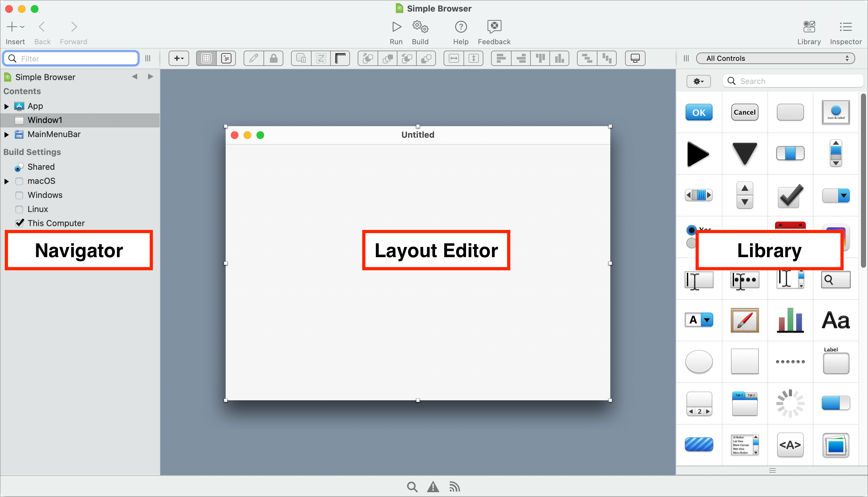Uncheck the This Computer build setting
The image size is (868, 497).
click(20, 223)
